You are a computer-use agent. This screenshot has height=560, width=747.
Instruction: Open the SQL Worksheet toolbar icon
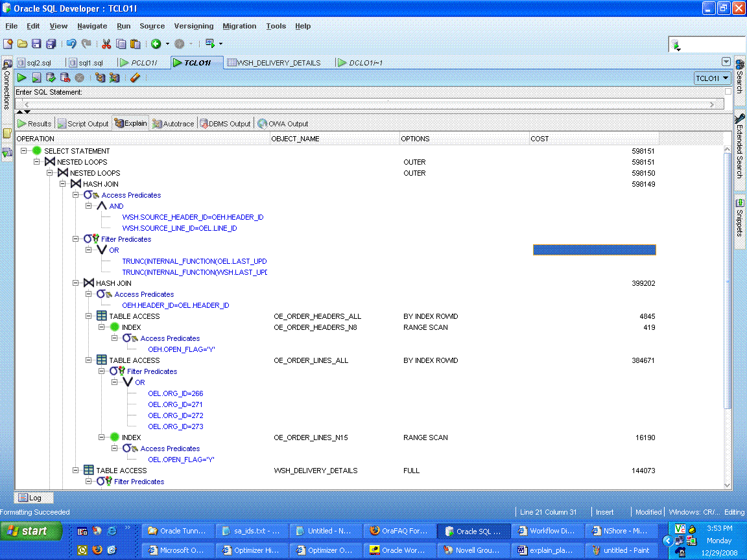tap(209, 43)
